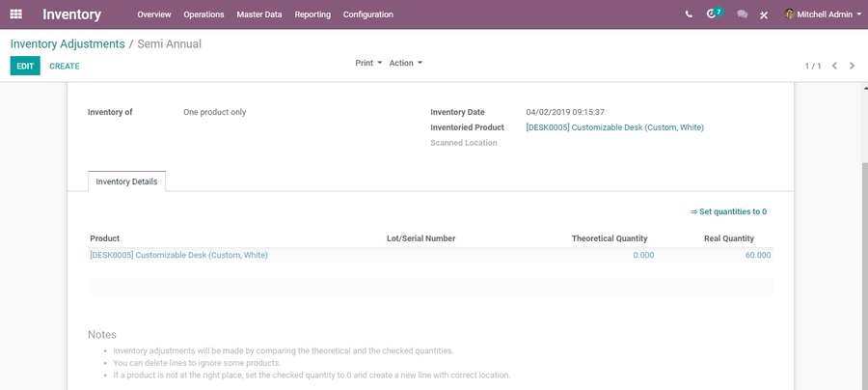This screenshot has height=390, width=868.
Task: Go to previous record arrow
Action: tap(834, 66)
